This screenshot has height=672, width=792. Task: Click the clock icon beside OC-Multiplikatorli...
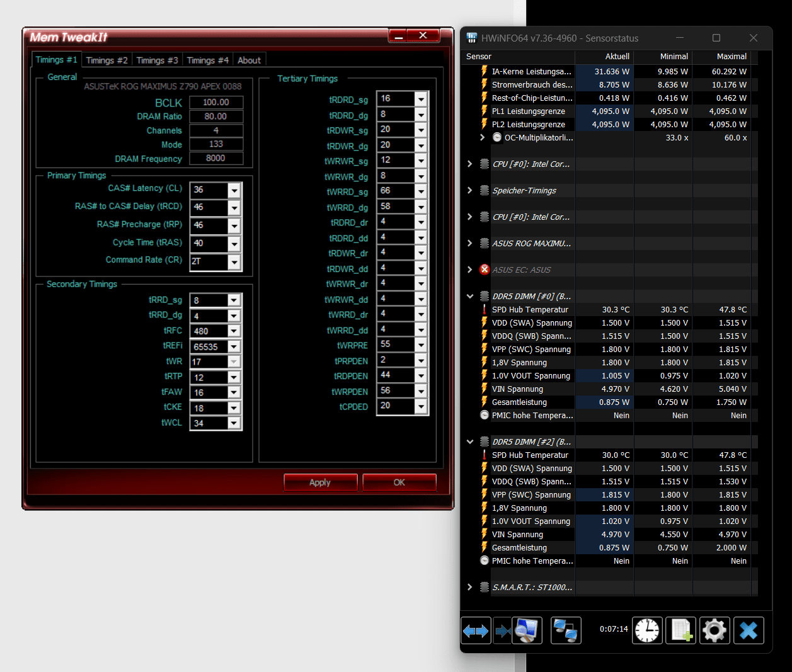coord(497,137)
